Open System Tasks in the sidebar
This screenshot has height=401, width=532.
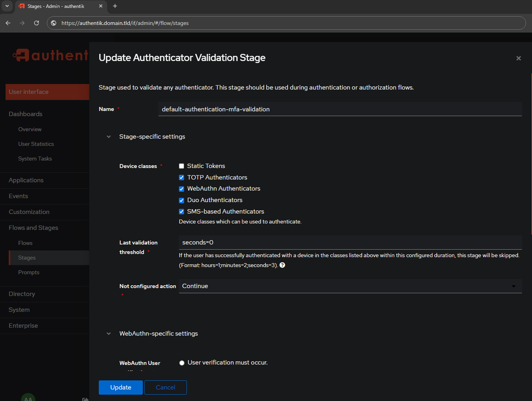pos(35,158)
